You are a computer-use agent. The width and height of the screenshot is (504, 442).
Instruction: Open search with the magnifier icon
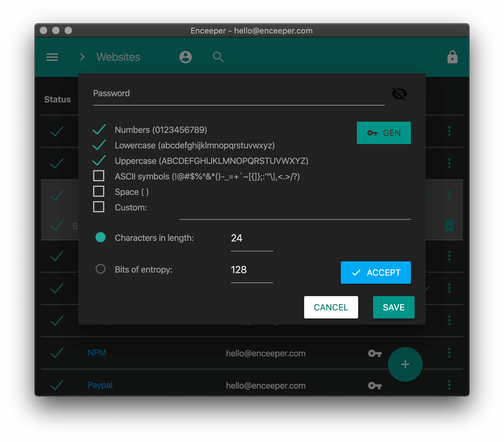tap(218, 57)
